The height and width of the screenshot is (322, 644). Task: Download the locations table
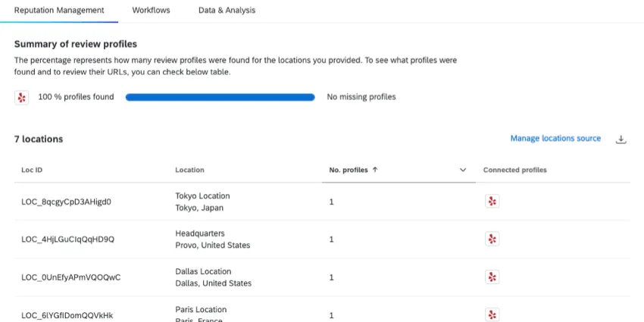(621, 139)
